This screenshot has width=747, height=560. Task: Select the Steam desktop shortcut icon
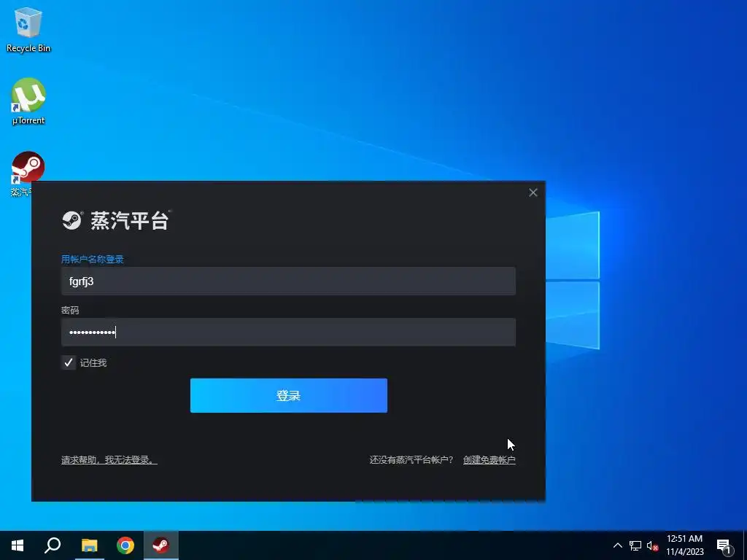tap(28, 168)
